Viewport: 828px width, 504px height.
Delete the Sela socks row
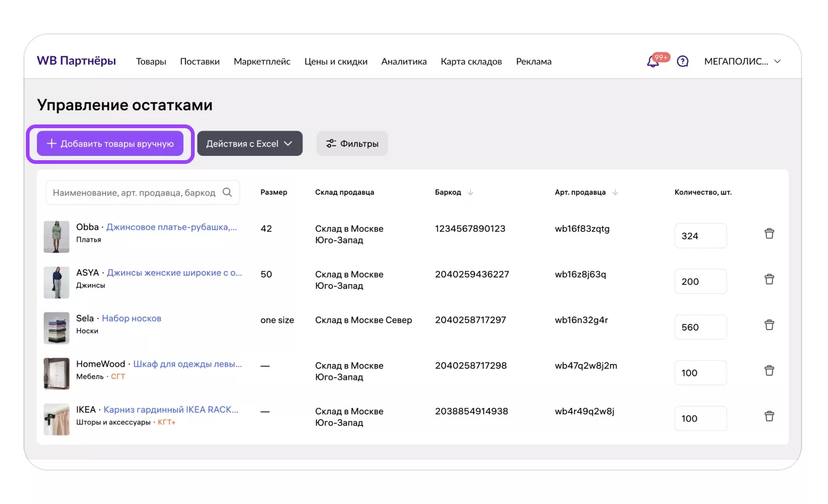click(769, 325)
